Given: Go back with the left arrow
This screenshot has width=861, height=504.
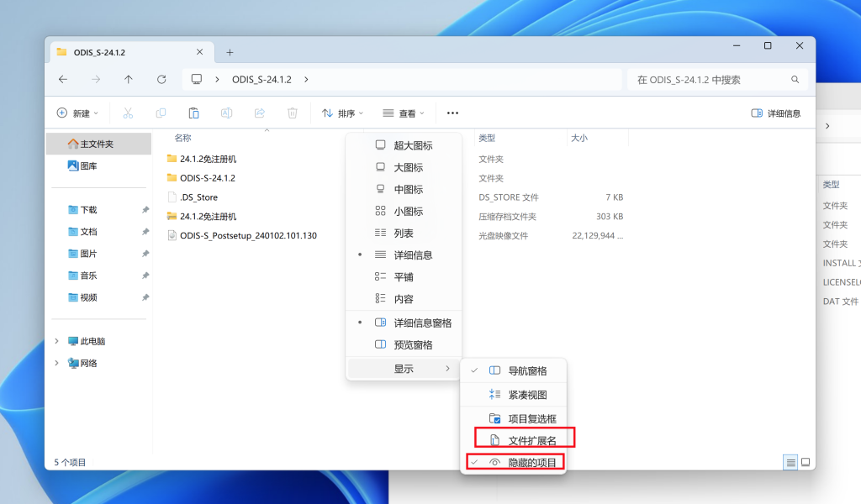Looking at the screenshot, I should (63, 80).
